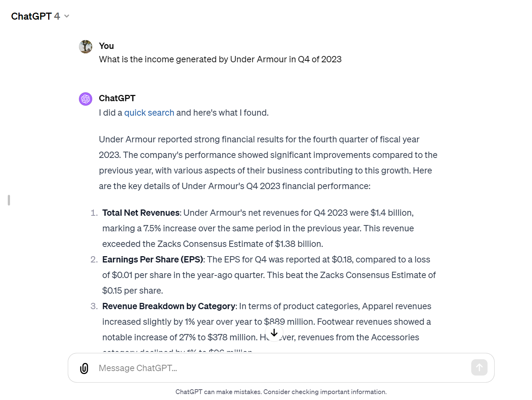Focus the Message ChatGPT input field
Image resolution: width=532 pixels, height=400 pixels.
[282, 368]
